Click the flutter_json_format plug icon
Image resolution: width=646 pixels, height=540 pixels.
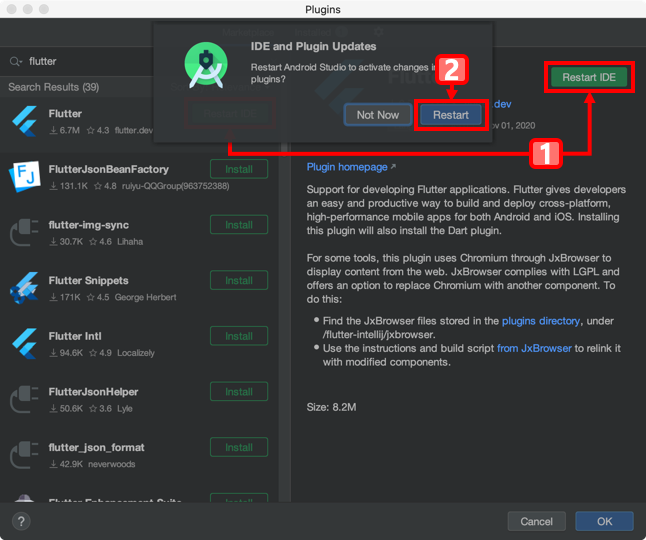click(24, 455)
